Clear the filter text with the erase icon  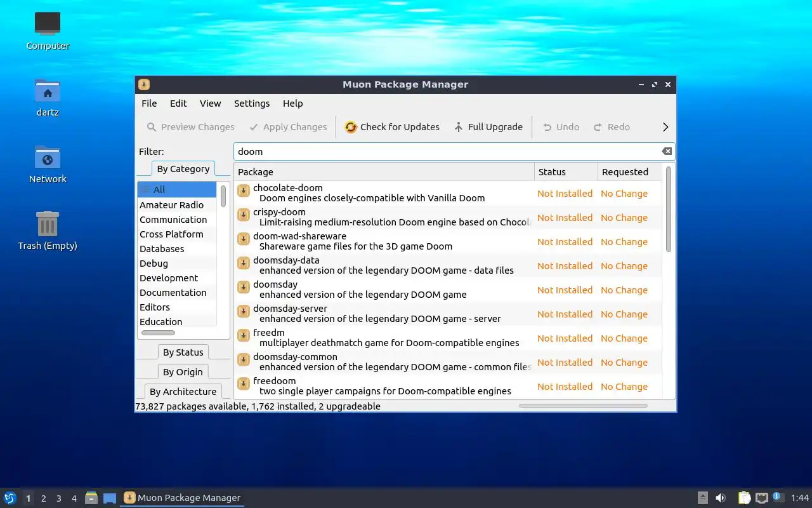click(667, 151)
